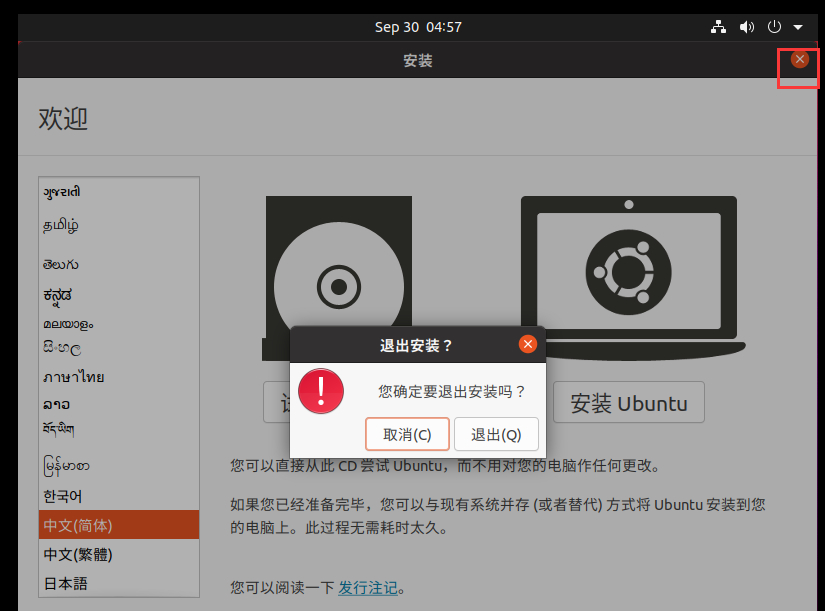The width and height of the screenshot is (825, 611).
Task: Select 中文(简体) in language list
Action: click(x=119, y=525)
